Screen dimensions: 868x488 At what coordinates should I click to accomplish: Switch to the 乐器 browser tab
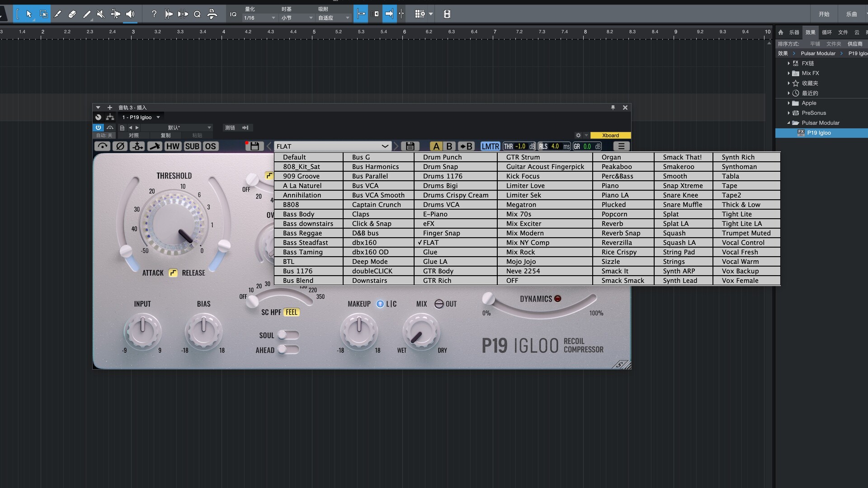[794, 32]
